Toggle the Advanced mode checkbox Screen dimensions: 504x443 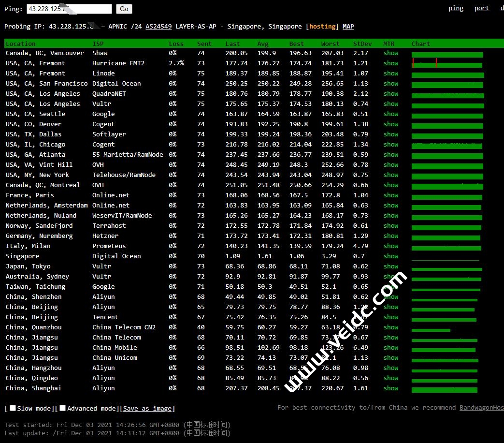pyautogui.click(x=63, y=408)
